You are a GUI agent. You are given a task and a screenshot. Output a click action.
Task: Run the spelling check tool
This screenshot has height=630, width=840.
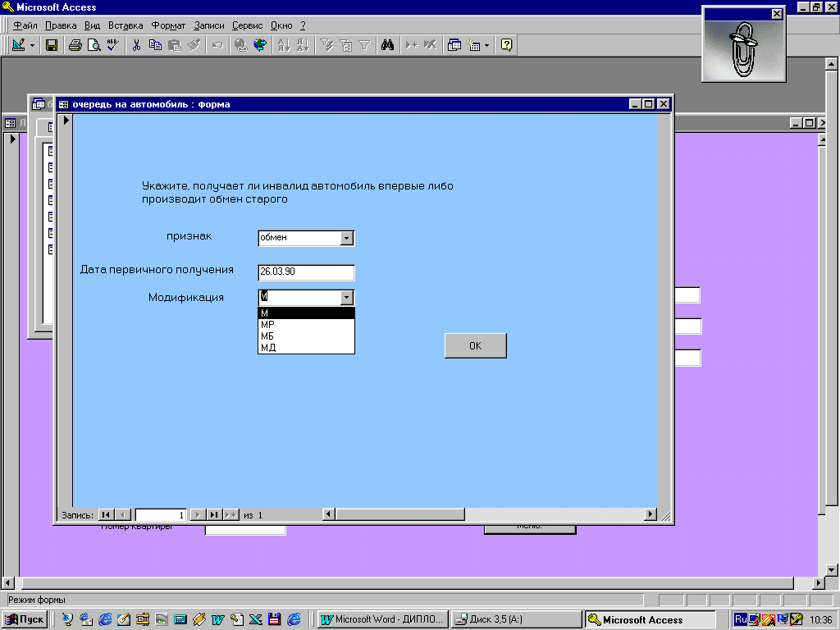coord(112,45)
